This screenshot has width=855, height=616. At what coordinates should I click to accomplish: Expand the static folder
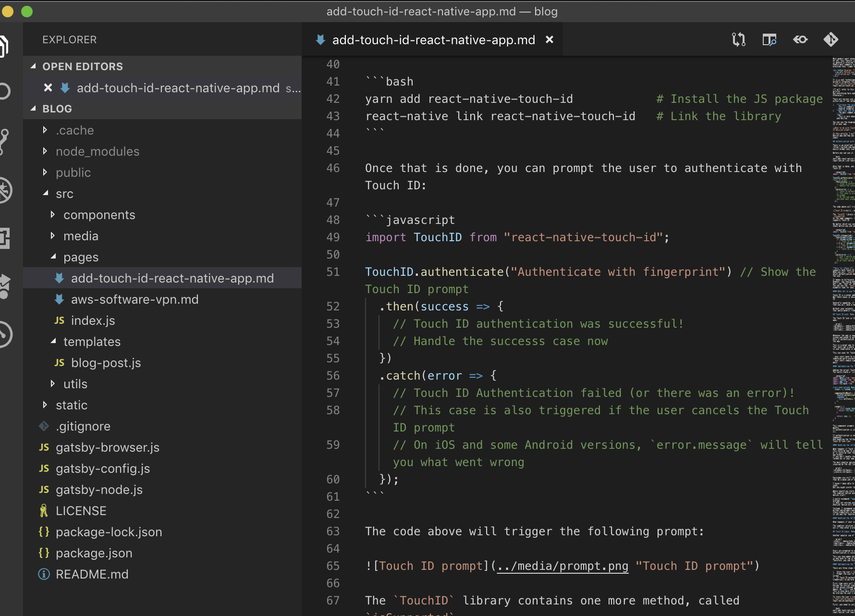(x=45, y=405)
